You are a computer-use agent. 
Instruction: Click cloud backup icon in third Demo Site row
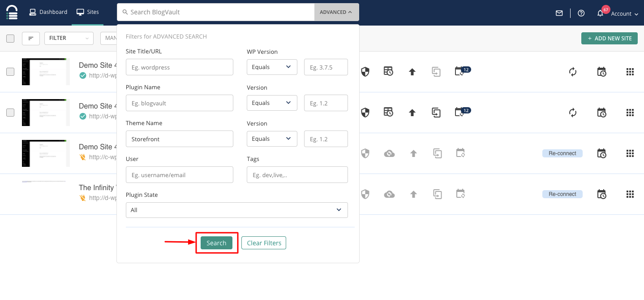click(x=389, y=153)
